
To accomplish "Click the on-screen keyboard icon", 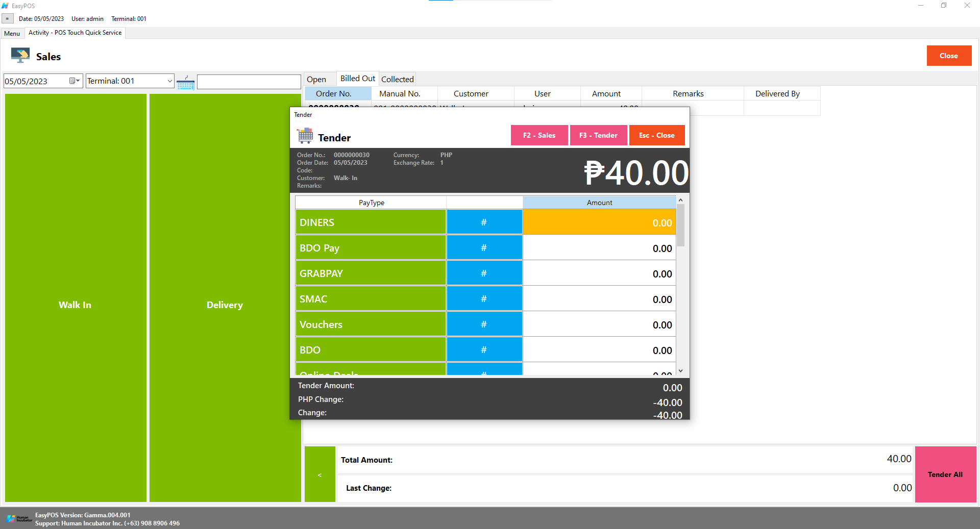I will pos(186,82).
